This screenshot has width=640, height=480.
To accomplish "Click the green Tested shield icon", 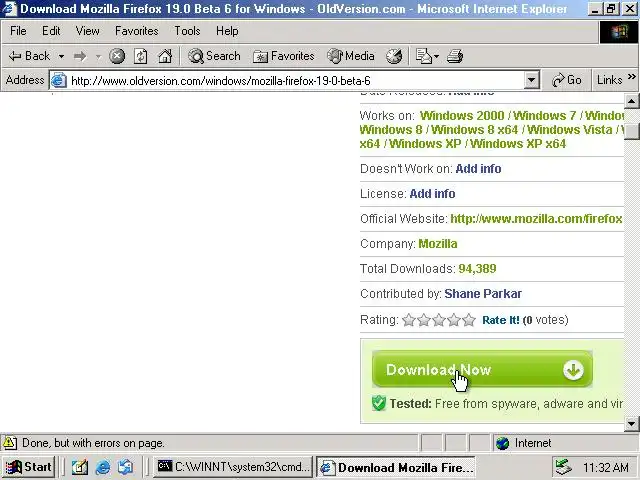I will click(379, 403).
